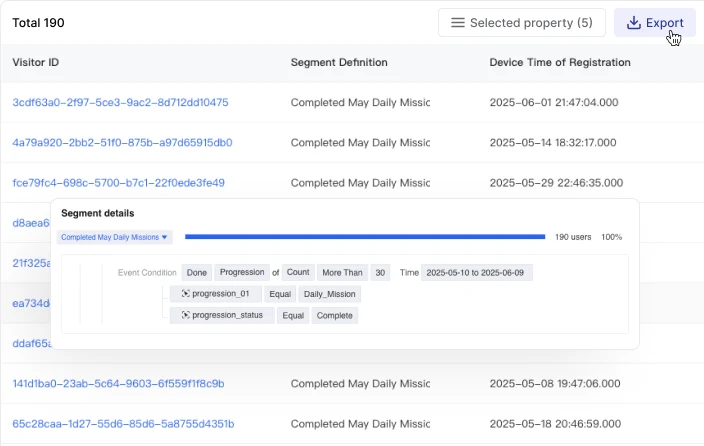The image size is (704, 446).
Task: Expand the Completed May Daily Missions dropdown
Action: [x=114, y=237]
